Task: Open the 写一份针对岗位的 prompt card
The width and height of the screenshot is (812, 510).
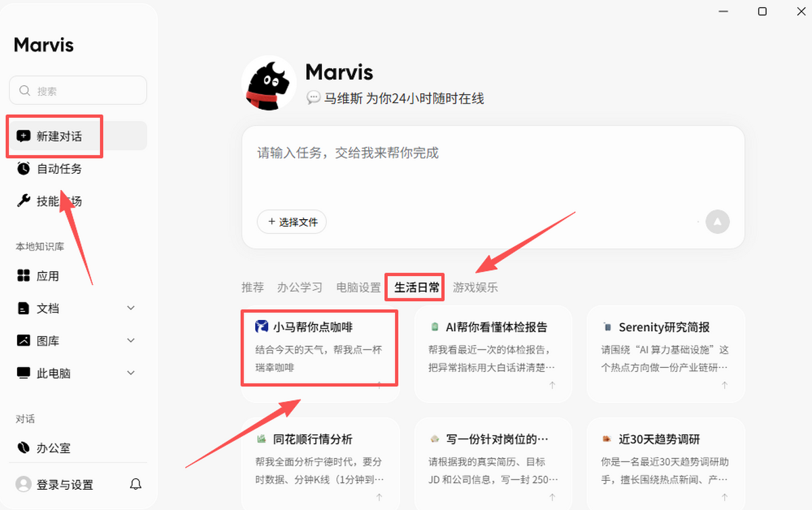Action: pos(493,463)
